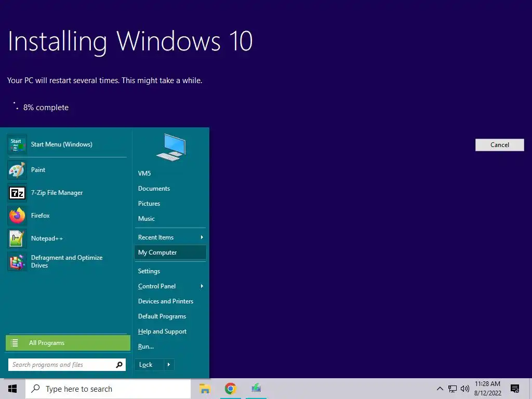Image resolution: width=532 pixels, height=399 pixels.
Task: Click the 8% complete progress text
Action: pos(46,107)
